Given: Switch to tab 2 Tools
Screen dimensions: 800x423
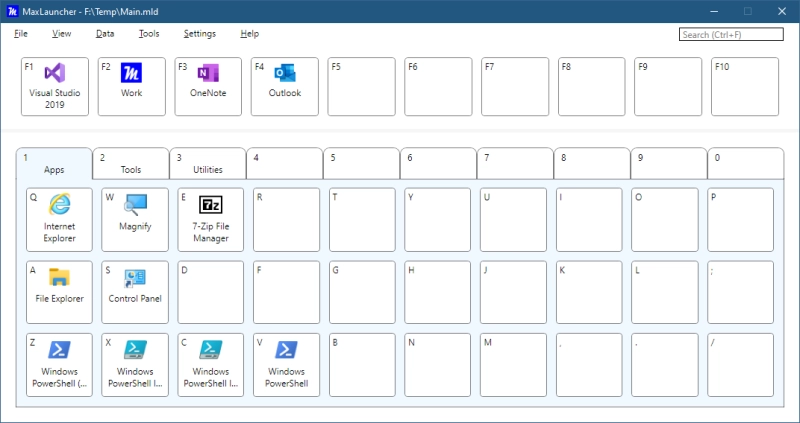Looking at the screenshot, I should (x=131, y=164).
